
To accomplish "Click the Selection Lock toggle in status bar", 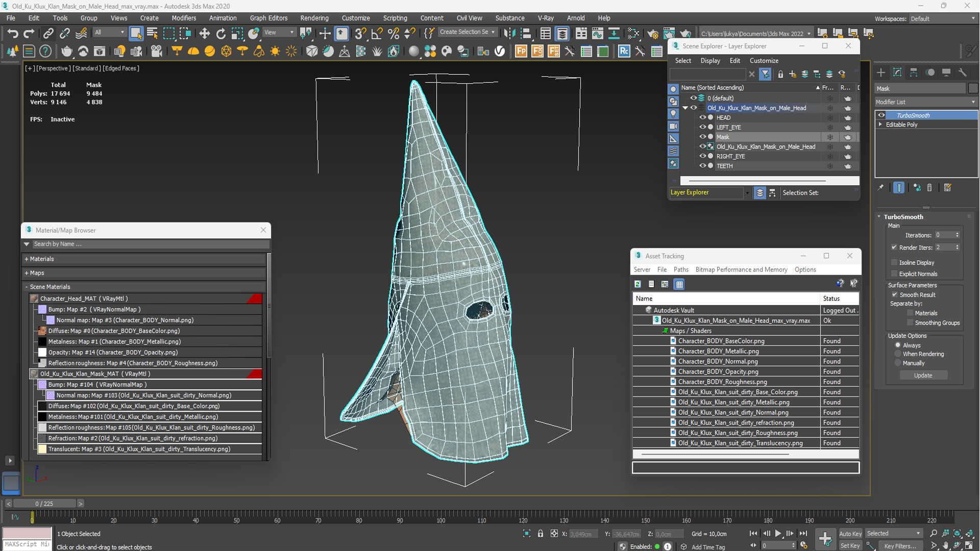I will 540,534.
